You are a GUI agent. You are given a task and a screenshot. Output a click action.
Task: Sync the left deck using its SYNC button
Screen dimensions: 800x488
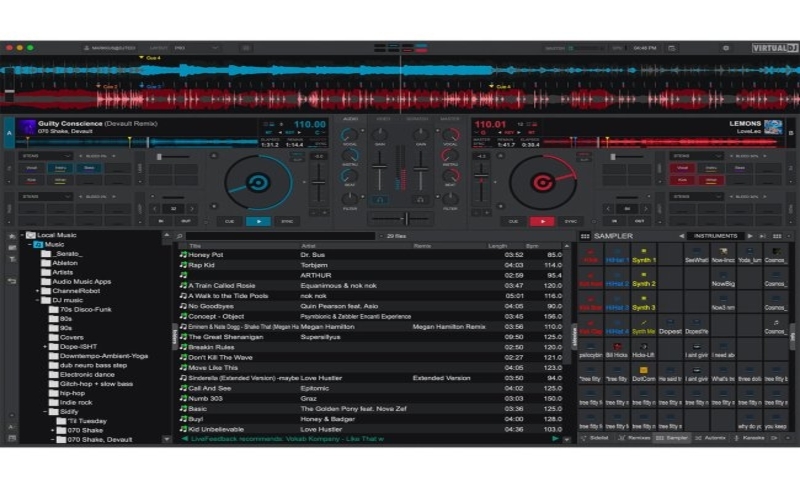[x=287, y=222]
